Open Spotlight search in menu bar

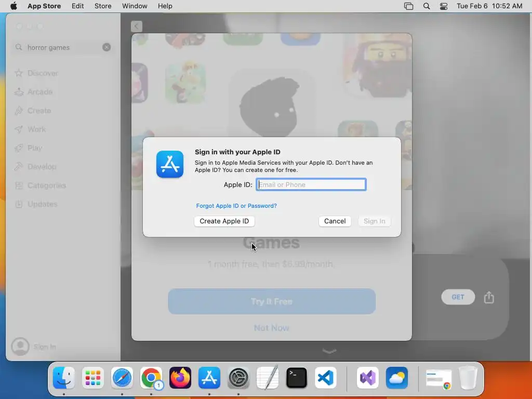click(x=427, y=6)
